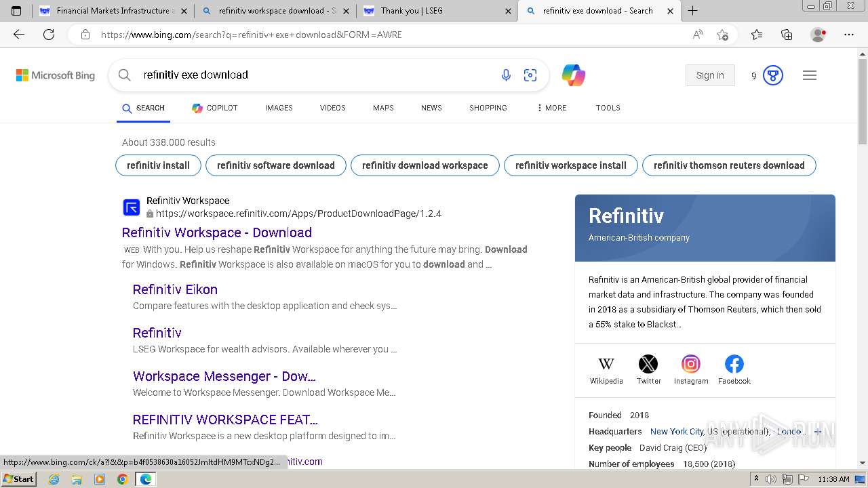868x488 pixels.
Task: Open Refinitiv Twitter profile
Action: 648,370
